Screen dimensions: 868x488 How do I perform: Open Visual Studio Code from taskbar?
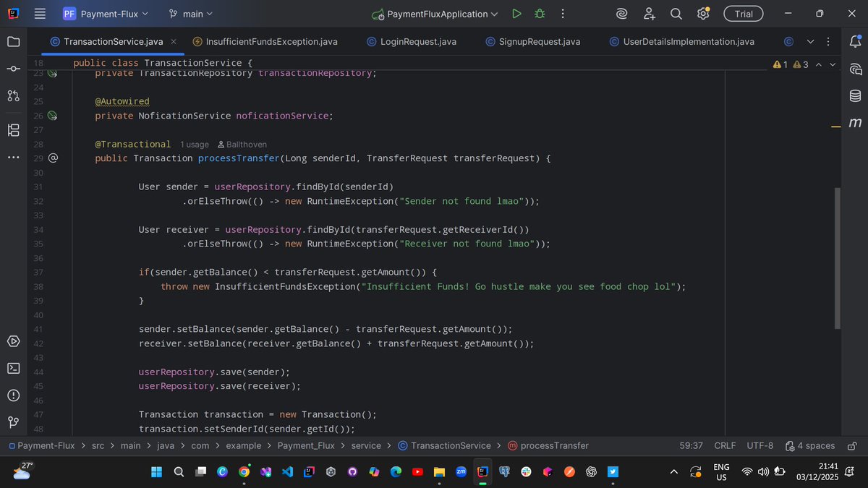pyautogui.click(x=287, y=472)
